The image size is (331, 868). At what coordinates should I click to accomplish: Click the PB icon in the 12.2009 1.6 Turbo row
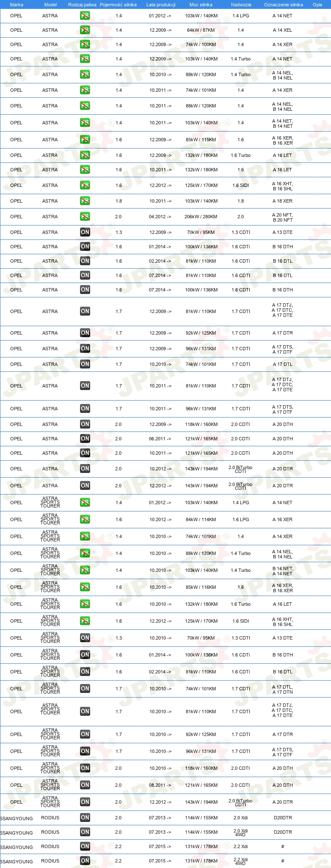(85, 155)
